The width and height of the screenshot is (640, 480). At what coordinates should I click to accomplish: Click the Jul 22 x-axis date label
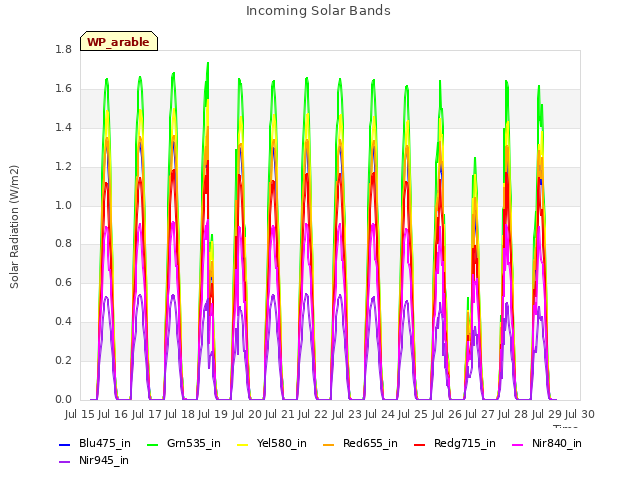pos(313,415)
